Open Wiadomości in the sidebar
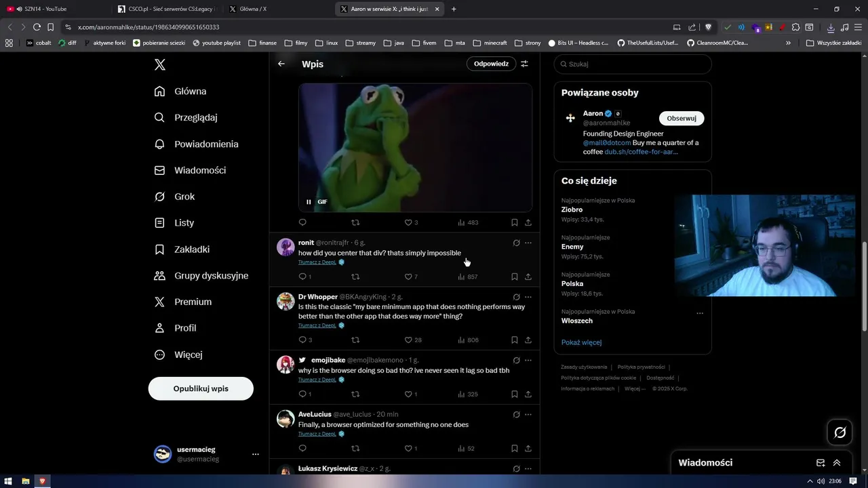This screenshot has height=488, width=868. pos(190,170)
